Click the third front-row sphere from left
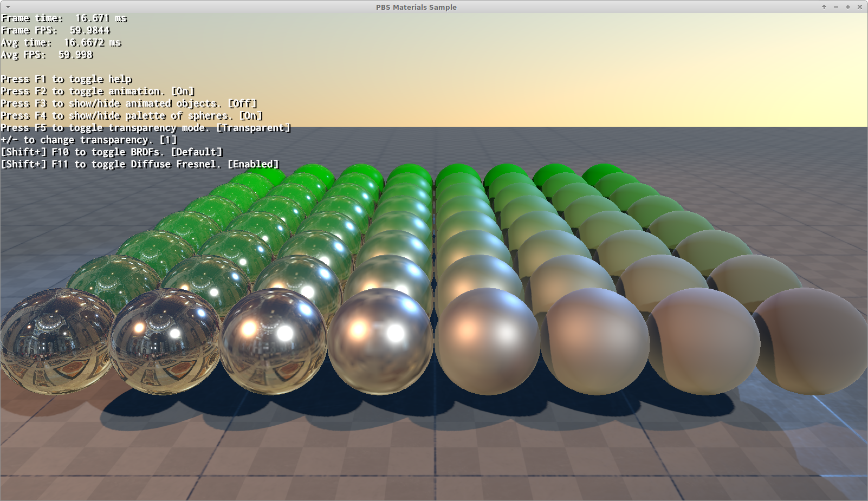This screenshot has width=868, height=501. [274, 341]
